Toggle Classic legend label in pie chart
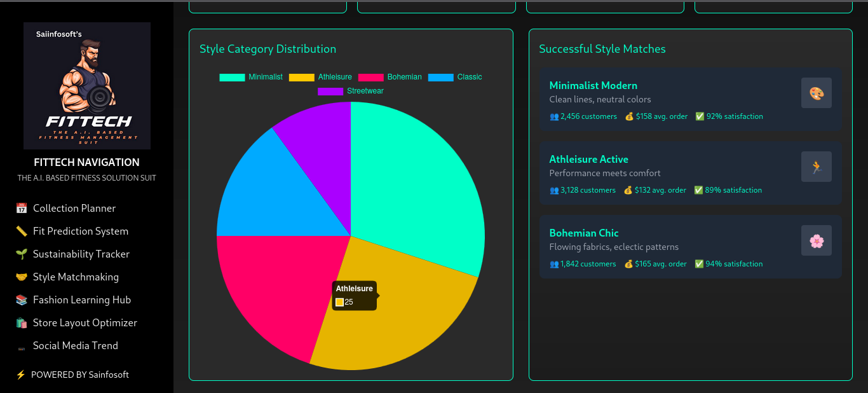The width and height of the screenshot is (868, 393). [x=455, y=77]
